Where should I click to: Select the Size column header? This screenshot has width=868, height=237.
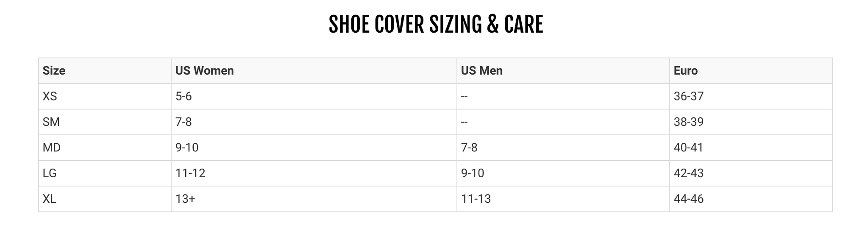pos(54,71)
